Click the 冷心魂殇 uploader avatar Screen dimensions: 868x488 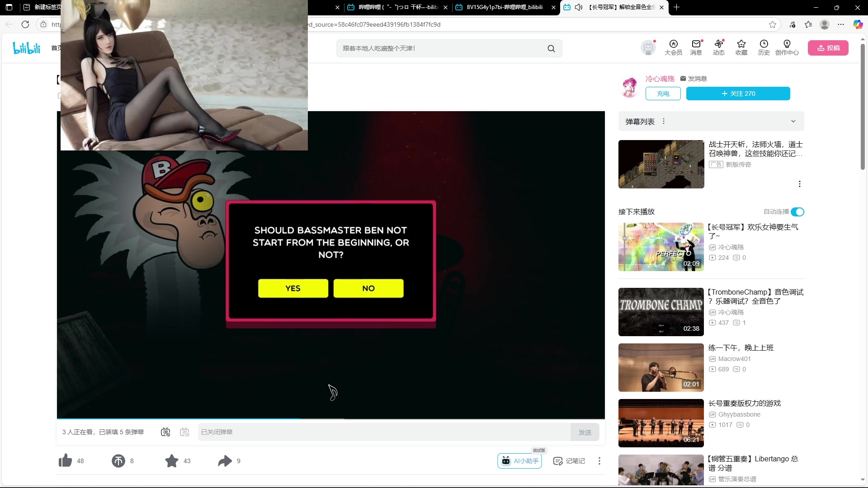click(x=630, y=88)
